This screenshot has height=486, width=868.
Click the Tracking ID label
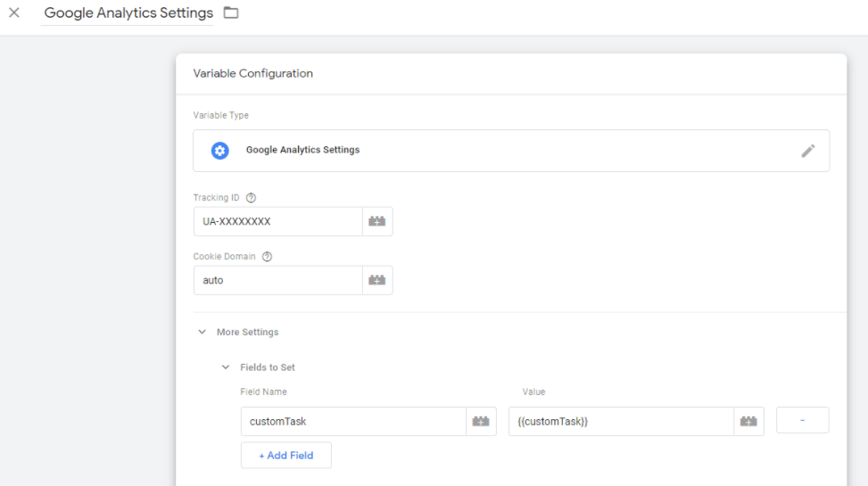pyautogui.click(x=217, y=198)
